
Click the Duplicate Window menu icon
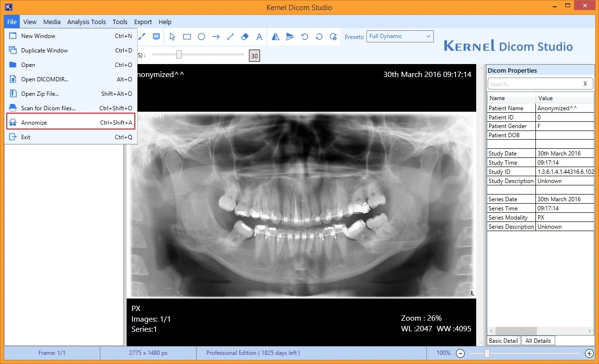click(x=13, y=51)
